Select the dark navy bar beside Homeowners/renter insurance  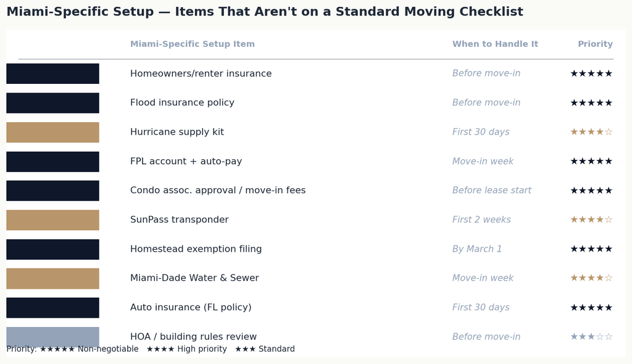click(x=52, y=73)
